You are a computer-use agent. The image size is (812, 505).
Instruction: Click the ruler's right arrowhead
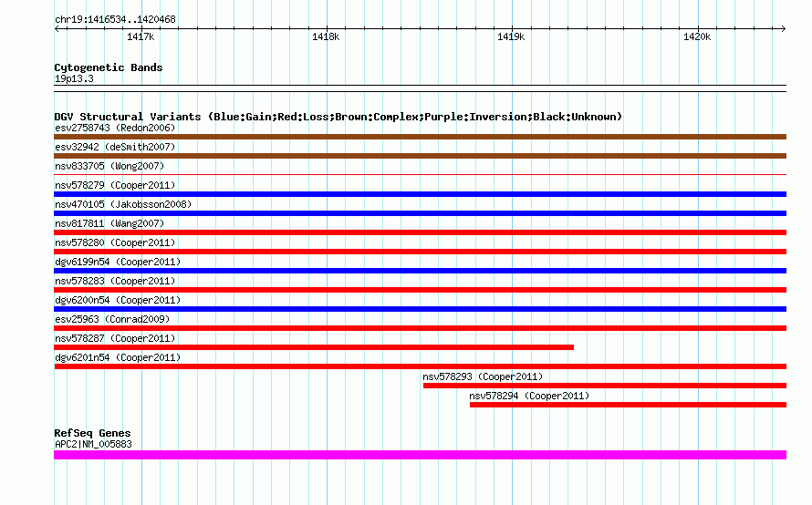coord(784,28)
